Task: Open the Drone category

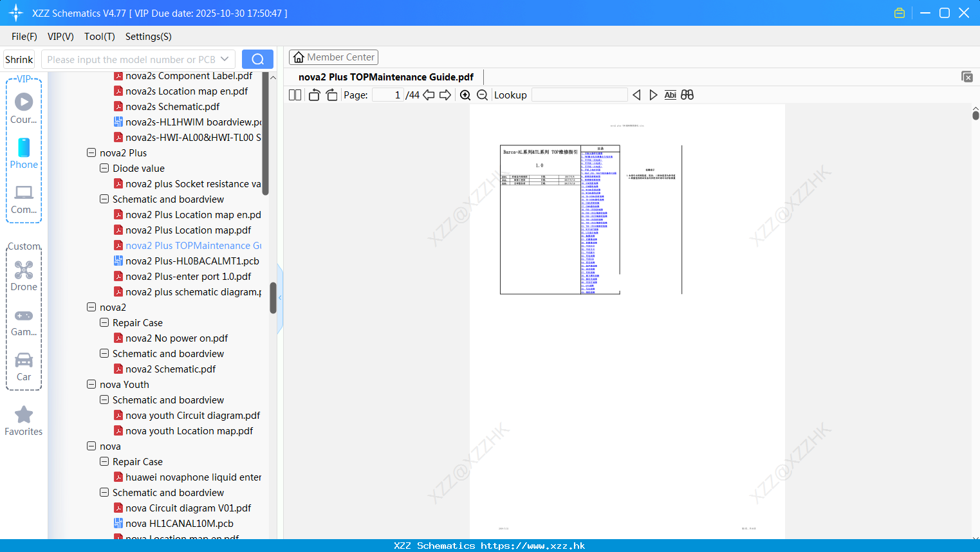Action: (x=24, y=276)
